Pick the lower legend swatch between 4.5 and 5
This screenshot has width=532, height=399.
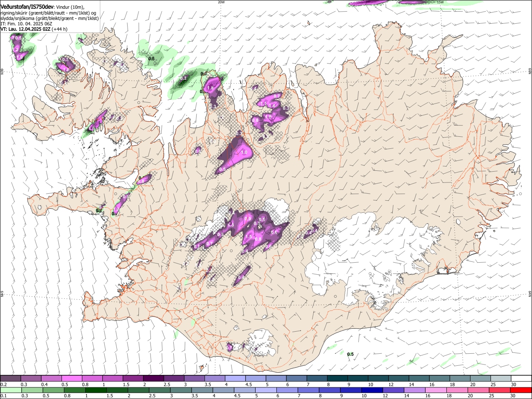pos(244,390)
